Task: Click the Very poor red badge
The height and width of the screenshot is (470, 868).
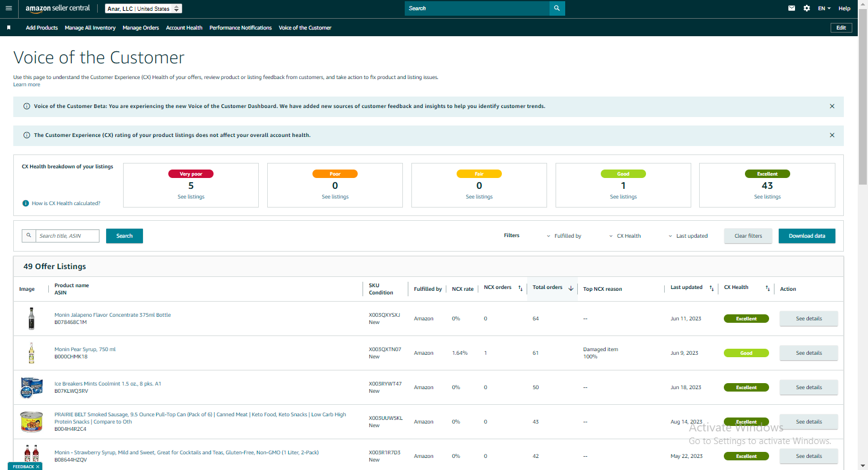Action: click(x=191, y=174)
